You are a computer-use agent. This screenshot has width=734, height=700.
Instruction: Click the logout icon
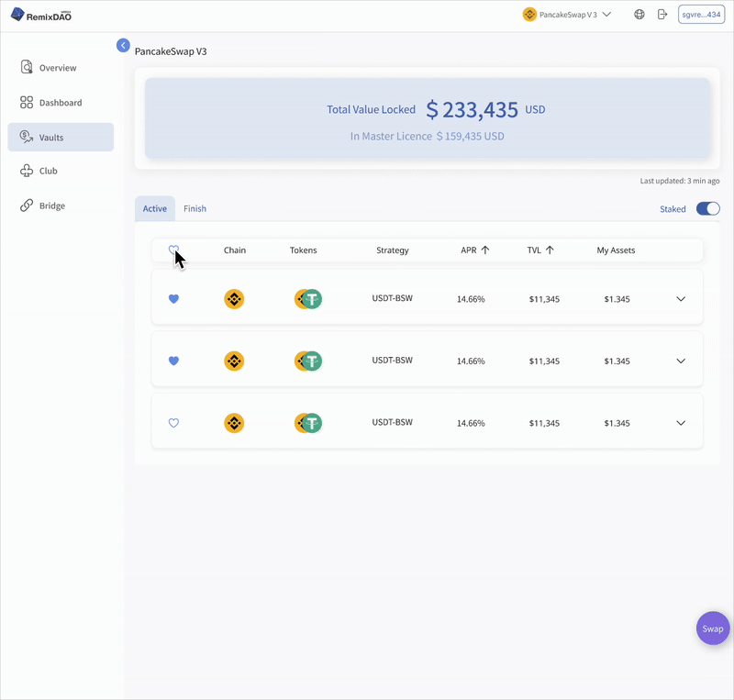tap(662, 15)
